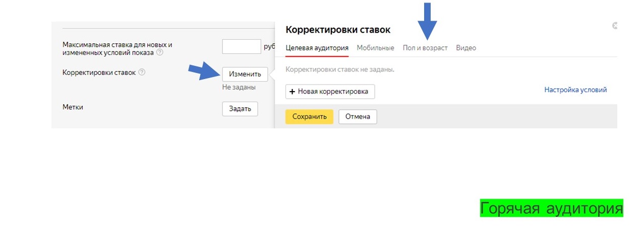
Task: Click the Корректировки ставок popup heading
Action: pos(337,30)
